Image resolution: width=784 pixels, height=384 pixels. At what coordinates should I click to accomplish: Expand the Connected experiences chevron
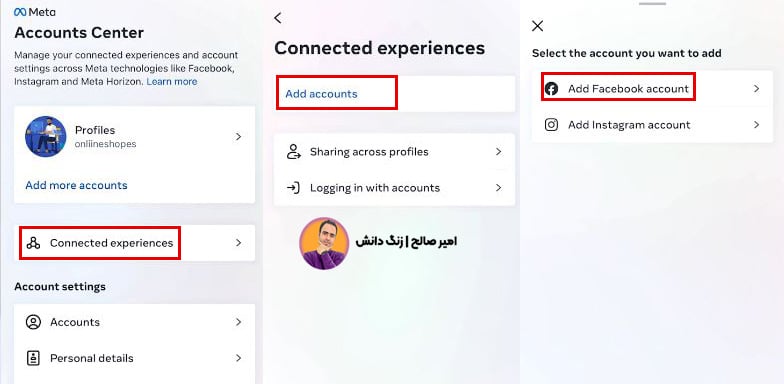(238, 243)
